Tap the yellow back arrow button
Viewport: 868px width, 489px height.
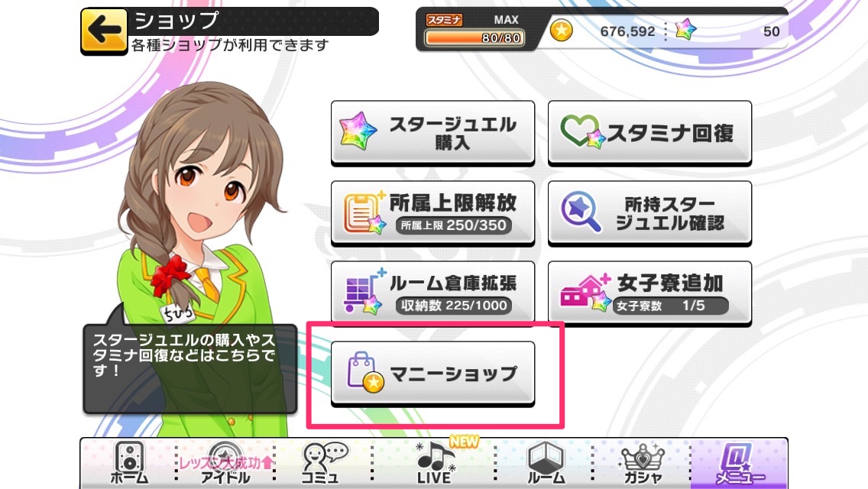pos(104,31)
